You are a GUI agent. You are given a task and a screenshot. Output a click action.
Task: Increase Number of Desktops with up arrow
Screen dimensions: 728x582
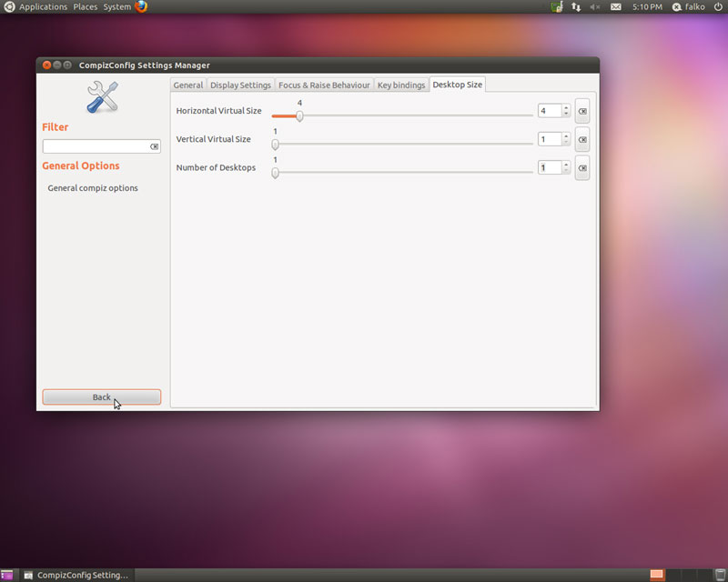[x=565, y=165]
